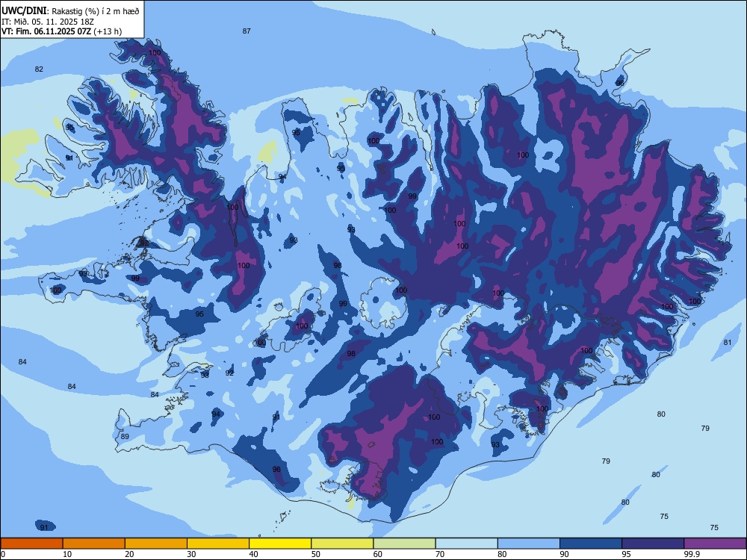The width and height of the screenshot is (747, 560).
Task: Click the legend tick label '20'
Action: [x=129, y=554]
